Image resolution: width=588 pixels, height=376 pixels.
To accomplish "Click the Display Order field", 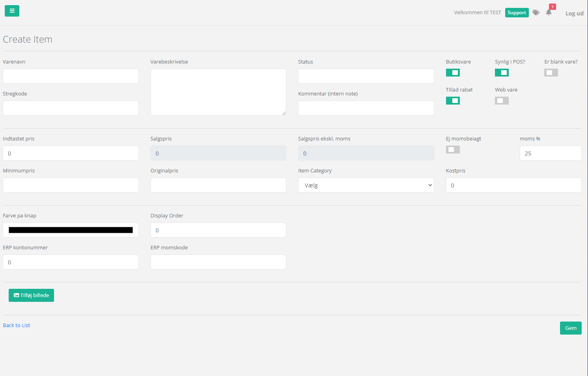I will [x=218, y=230].
